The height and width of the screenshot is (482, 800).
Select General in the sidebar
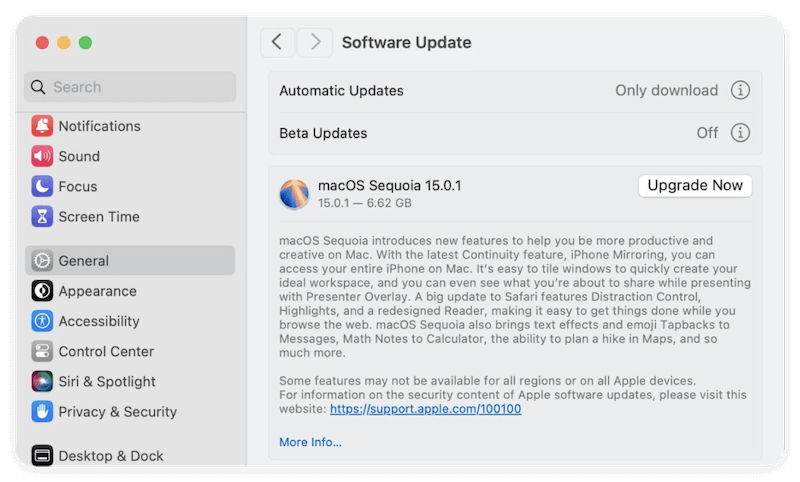click(x=130, y=261)
